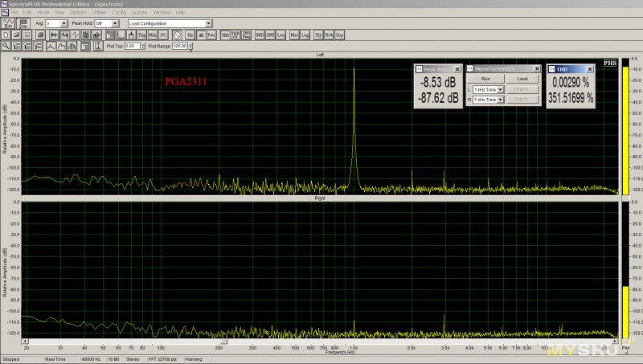
Task: Open the R channel 1 kHz Tone dropdown
Action: 500,100
